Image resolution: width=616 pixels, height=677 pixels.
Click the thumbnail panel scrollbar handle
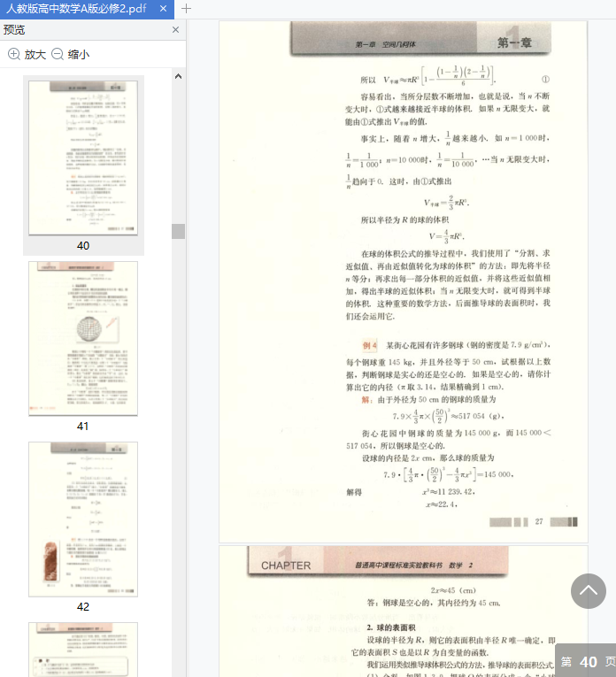click(178, 232)
